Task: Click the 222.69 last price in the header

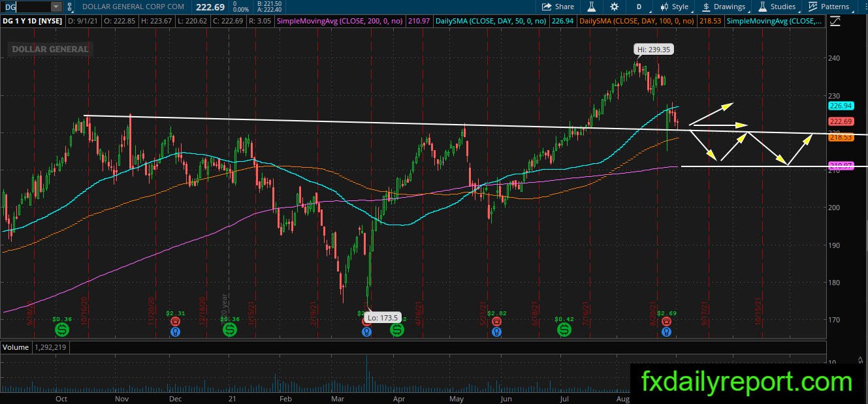Action: [210, 7]
